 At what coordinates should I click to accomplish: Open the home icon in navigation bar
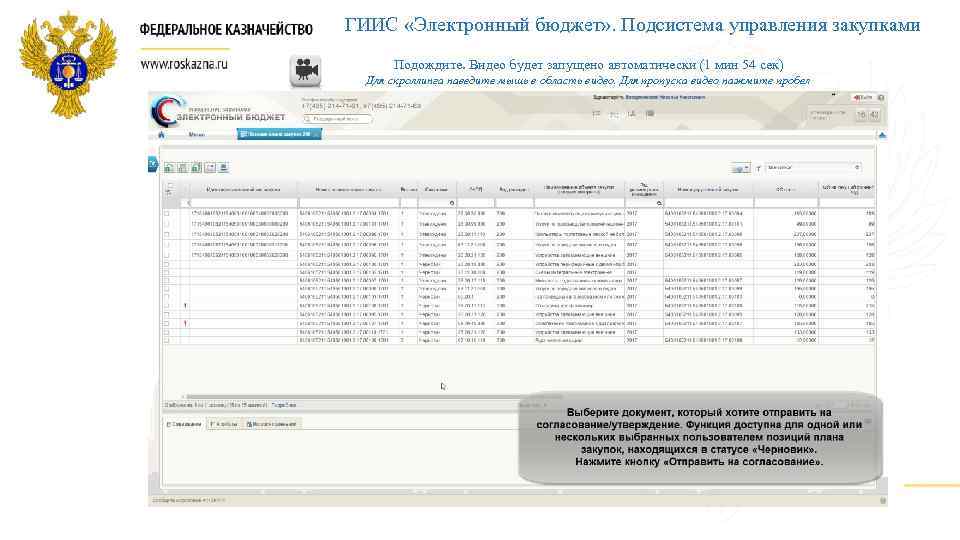(162, 135)
